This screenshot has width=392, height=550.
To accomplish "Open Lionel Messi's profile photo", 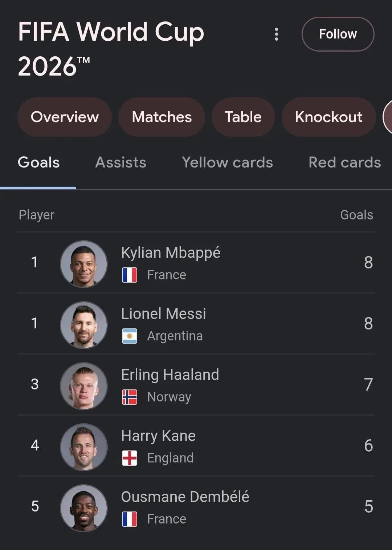I will click(x=84, y=325).
